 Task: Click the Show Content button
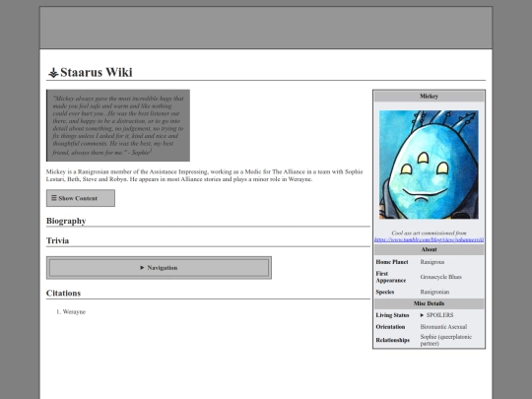pos(81,198)
